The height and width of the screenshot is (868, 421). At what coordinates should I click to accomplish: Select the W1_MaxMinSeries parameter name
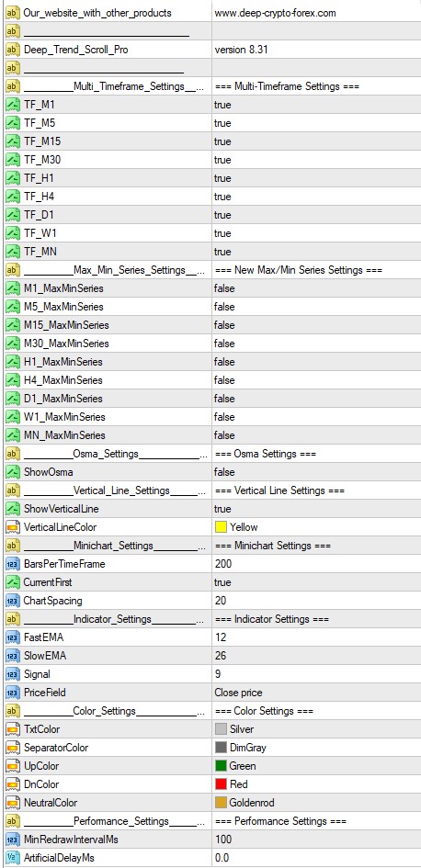tap(64, 417)
